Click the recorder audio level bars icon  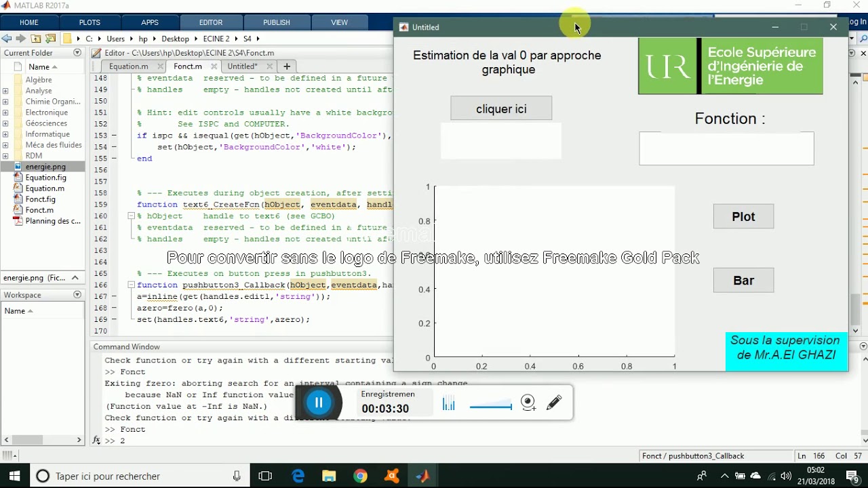point(448,404)
